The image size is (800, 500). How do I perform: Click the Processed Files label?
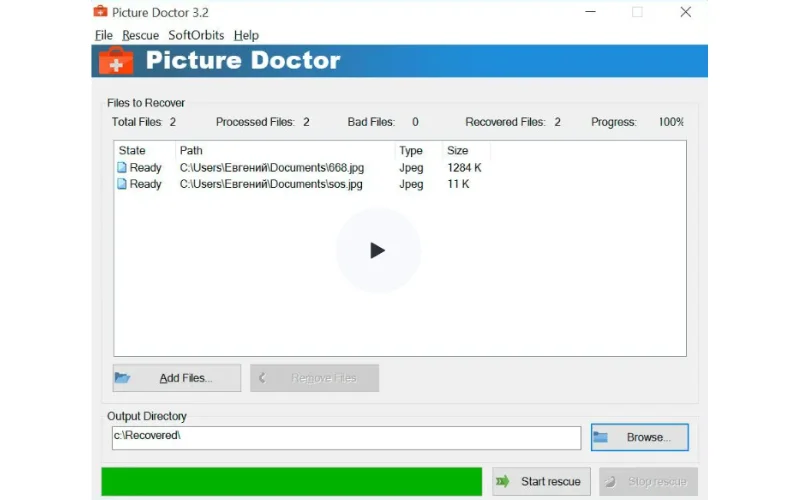tap(255, 122)
